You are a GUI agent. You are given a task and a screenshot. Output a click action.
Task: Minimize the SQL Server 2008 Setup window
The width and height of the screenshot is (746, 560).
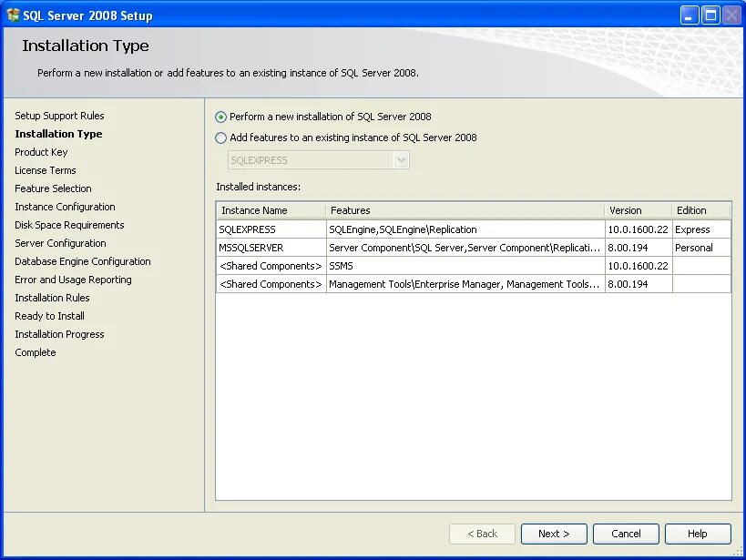pyautogui.click(x=689, y=15)
